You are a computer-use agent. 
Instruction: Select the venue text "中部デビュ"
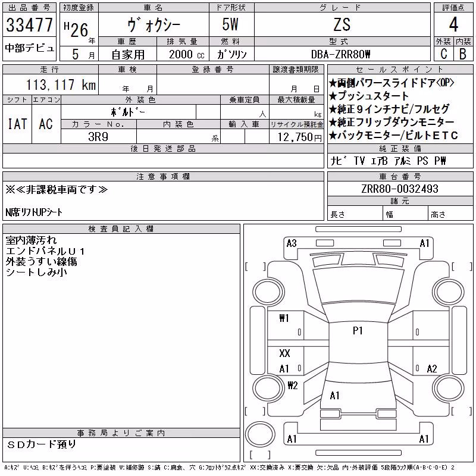[x=29, y=48]
